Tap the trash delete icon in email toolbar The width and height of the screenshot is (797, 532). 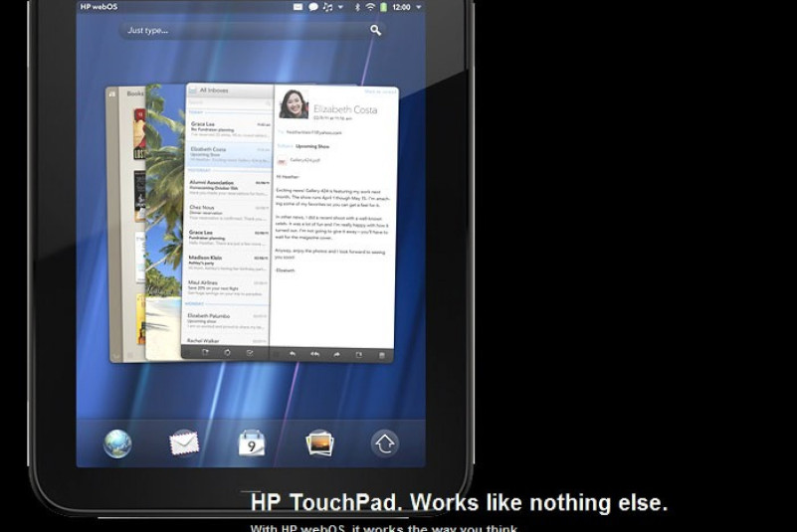point(382,355)
